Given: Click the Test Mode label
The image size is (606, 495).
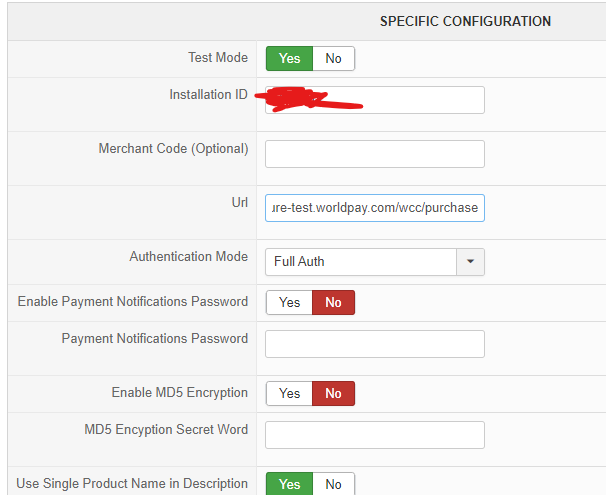Looking at the screenshot, I should pos(218,58).
